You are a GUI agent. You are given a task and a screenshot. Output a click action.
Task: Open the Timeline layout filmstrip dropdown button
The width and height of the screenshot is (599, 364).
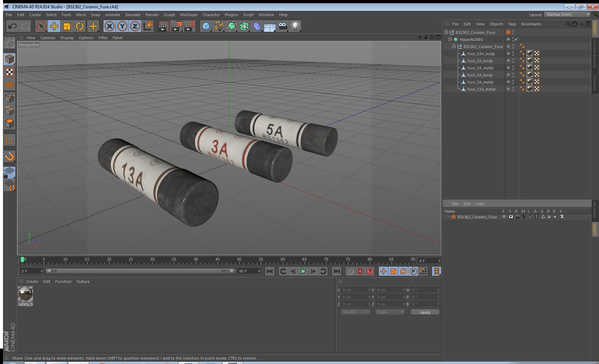(x=437, y=271)
